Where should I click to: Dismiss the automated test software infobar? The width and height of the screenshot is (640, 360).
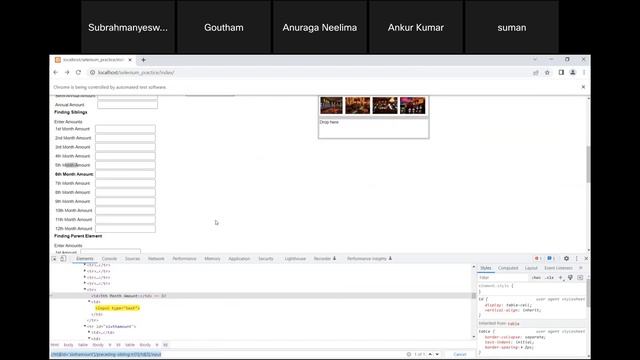(x=583, y=87)
